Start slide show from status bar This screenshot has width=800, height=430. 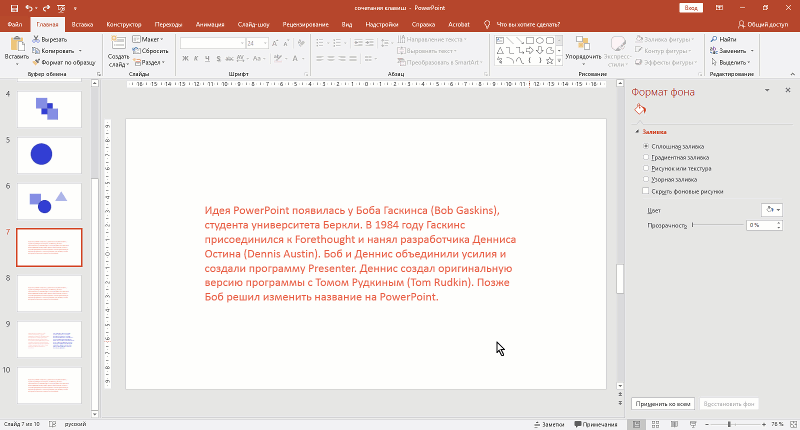tap(693, 424)
